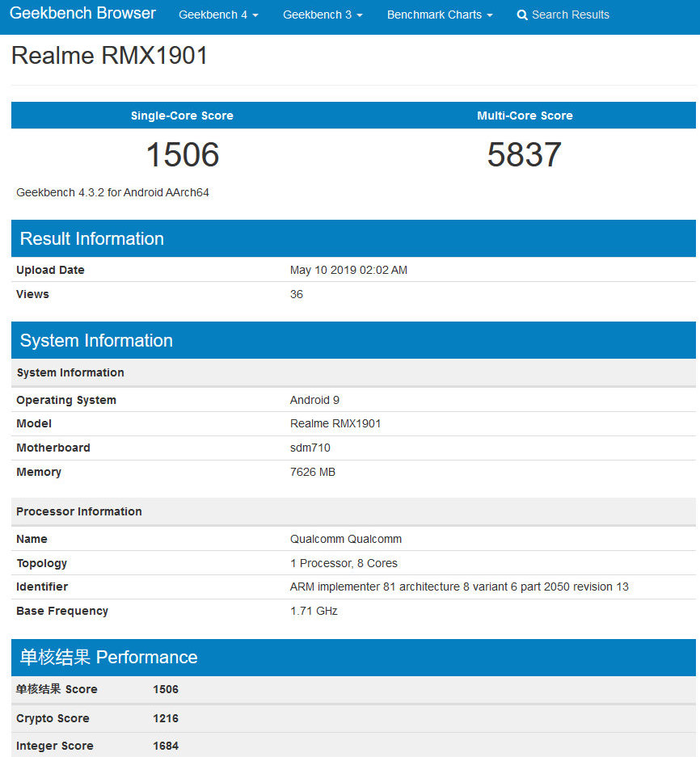Select the multi-core score value 5837
Screen dimensions: 700x757
click(524, 154)
